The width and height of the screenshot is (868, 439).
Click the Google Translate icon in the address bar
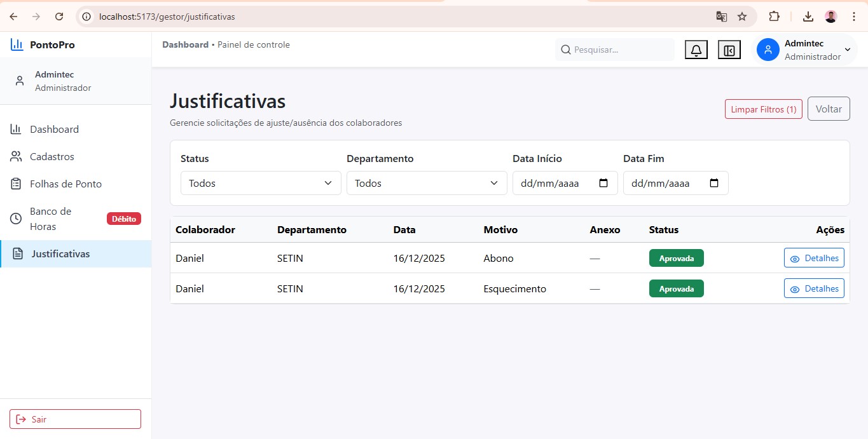tap(721, 17)
